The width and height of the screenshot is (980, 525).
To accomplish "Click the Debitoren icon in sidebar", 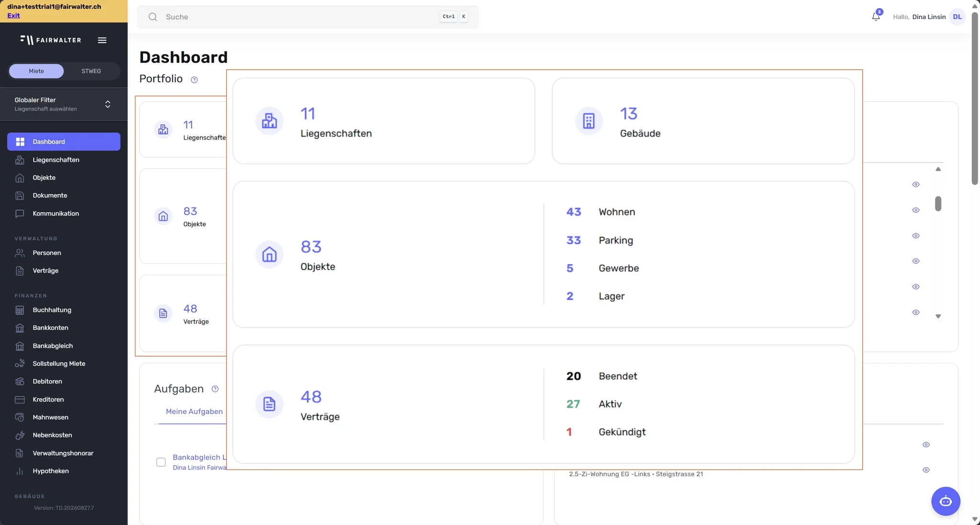I will [20, 382].
